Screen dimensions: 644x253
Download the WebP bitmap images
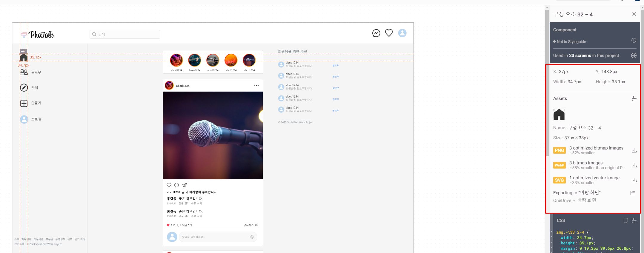coord(634,165)
